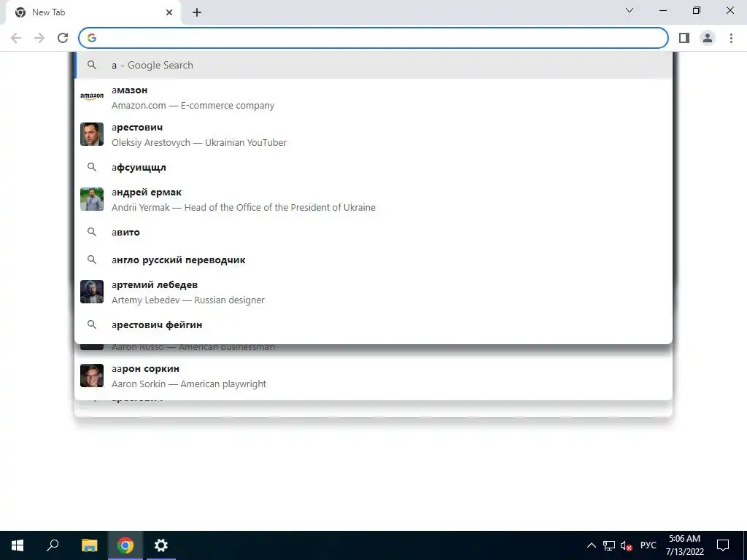Open the notification center icon
Image resolution: width=747 pixels, height=560 pixels.
tap(723, 545)
